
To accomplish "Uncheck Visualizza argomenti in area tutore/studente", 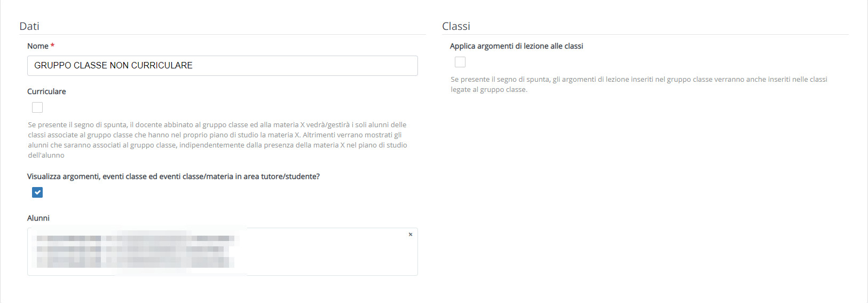I will (37, 192).
